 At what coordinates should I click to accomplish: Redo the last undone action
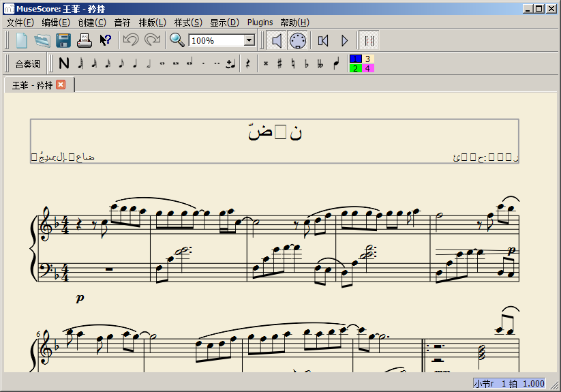click(x=153, y=40)
